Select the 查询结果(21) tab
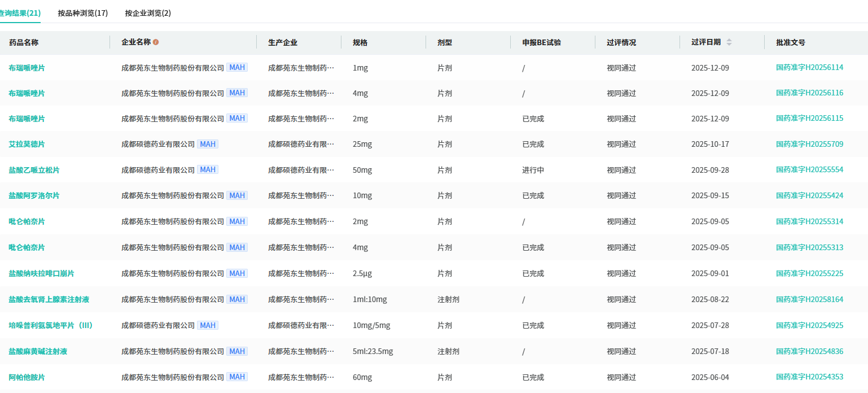This screenshot has height=393, width=868. pos(20,13)
